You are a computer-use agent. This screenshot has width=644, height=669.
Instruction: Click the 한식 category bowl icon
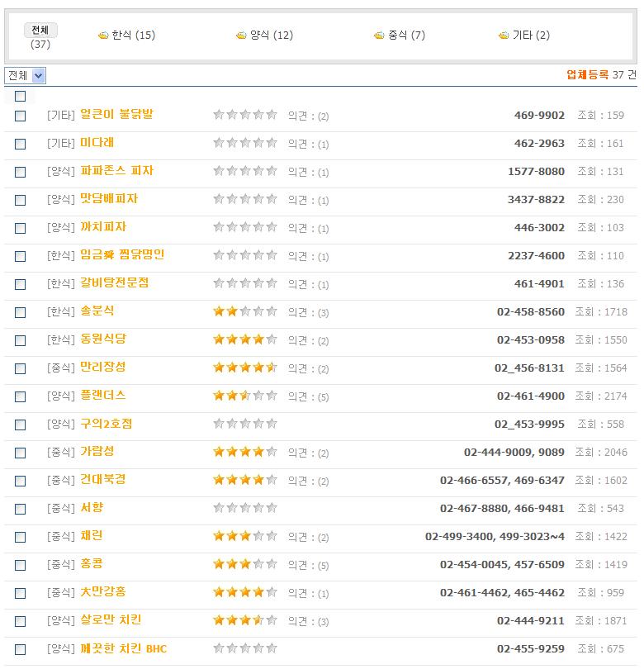[103, 36]
